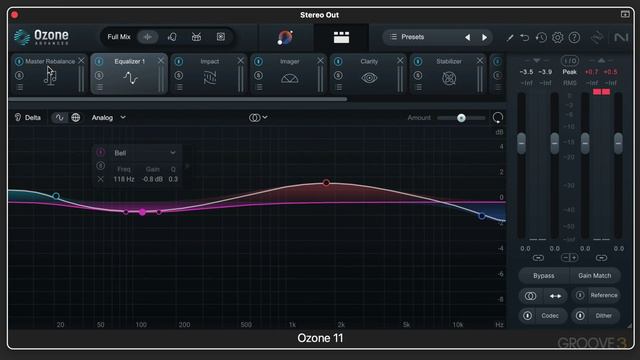This screenshot has width=640, height=360.
Task: Click the module chain horizontal scrollbar
Action: [178, 99]
